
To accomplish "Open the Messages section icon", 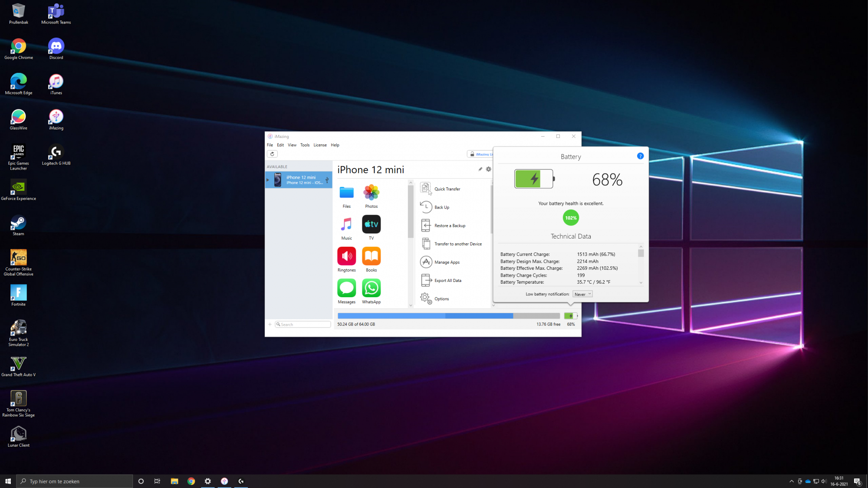I will point(346,288).
